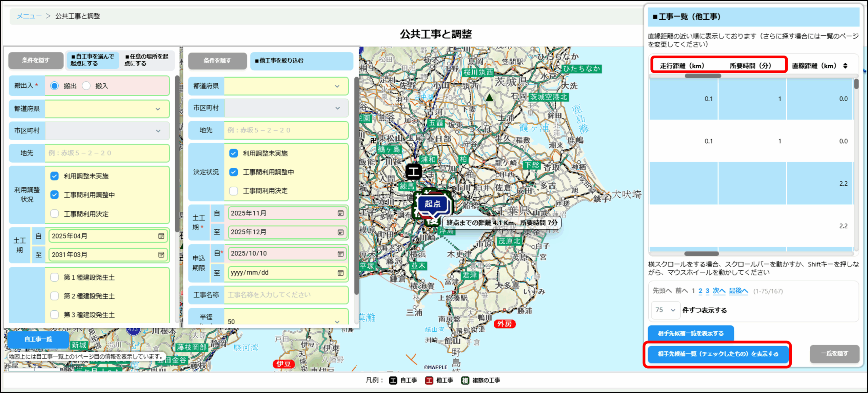
Task: Click the blue 起点 marker on map
Action: click(432, 204)
